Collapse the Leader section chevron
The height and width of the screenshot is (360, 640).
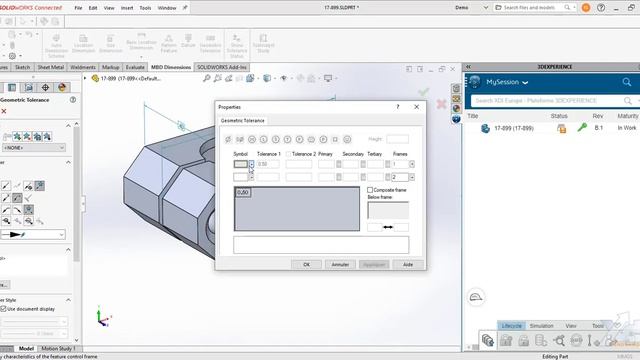(x=68, y=162)
